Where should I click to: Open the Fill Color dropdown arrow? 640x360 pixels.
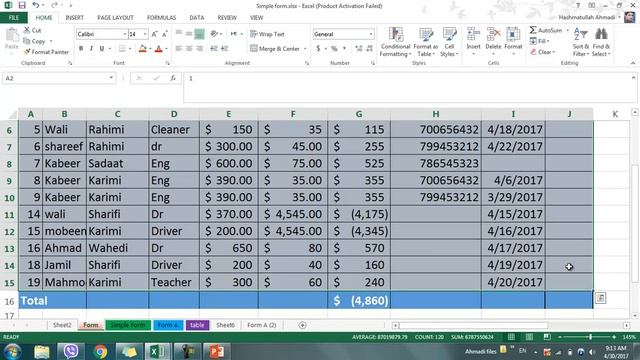point(150,49)
